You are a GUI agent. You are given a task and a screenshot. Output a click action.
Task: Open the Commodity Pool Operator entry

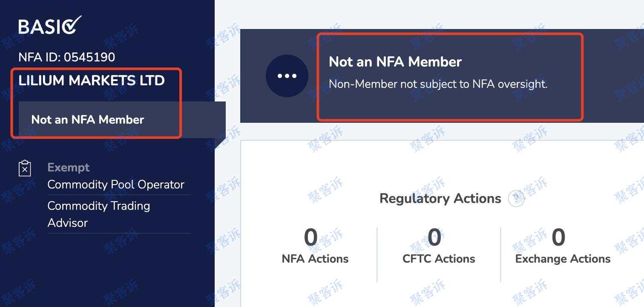click(116, 185)
